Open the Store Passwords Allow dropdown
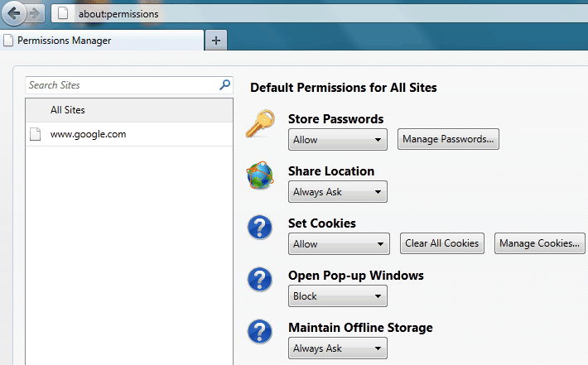588x365 pixels. pyautogui.click(x=338, y=139)
